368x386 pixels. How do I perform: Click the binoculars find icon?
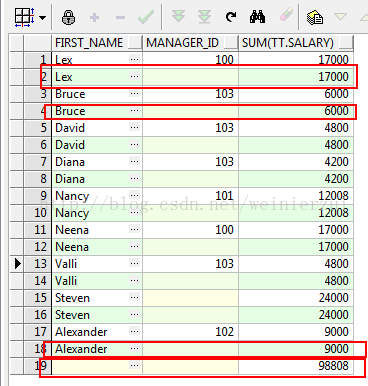click(x=257, y=16)
